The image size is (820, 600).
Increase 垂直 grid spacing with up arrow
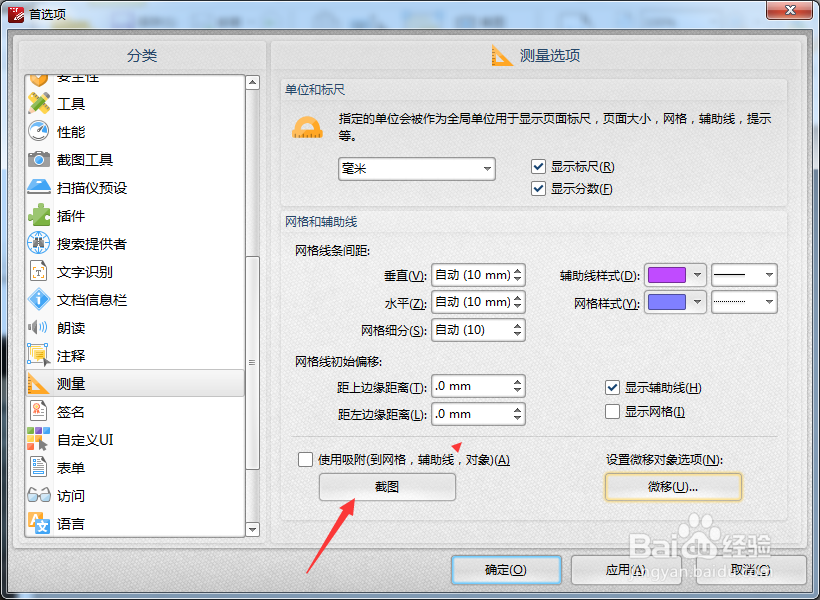pos(517,271)
